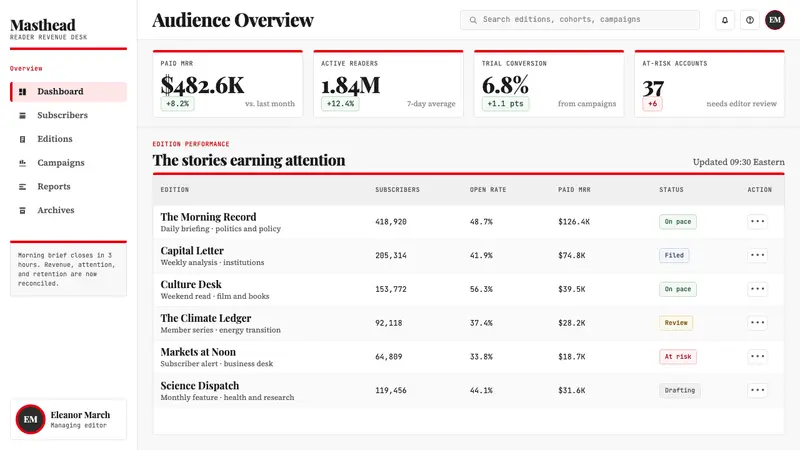The height and width of the screenshot is (450, 800).
Task: Go to Subscribers in sidebar
Action: click(x=68, y=115)
